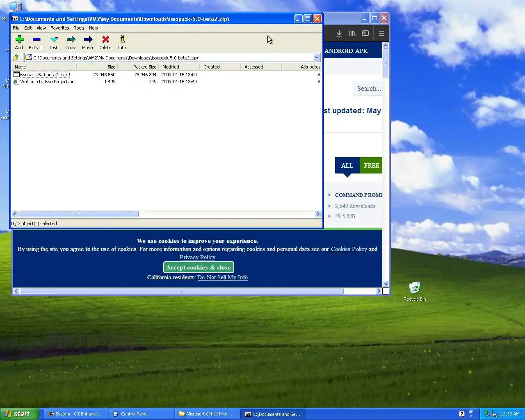Screen dimensions: 525x420
Task: Sort by Name column header
Action: click(44, 67)
